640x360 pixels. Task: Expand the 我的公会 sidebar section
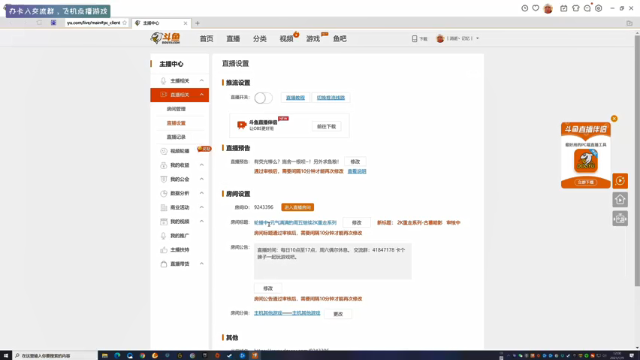click(202, 179)
